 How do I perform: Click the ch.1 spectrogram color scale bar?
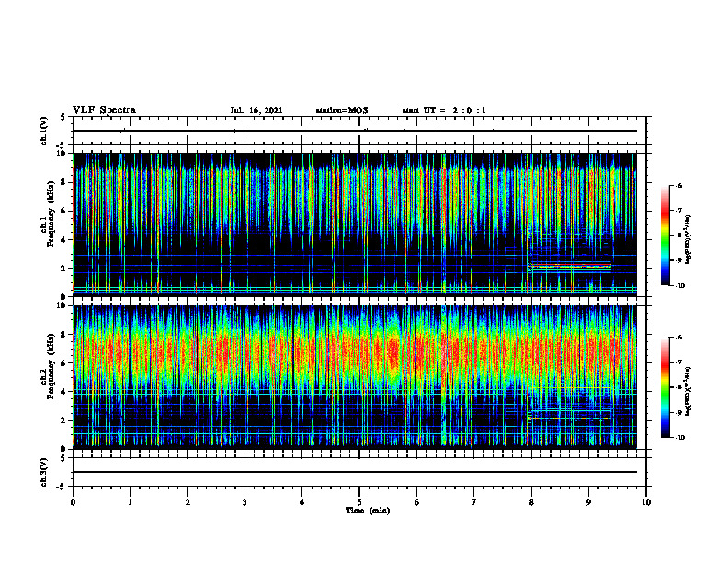(665, 236)
